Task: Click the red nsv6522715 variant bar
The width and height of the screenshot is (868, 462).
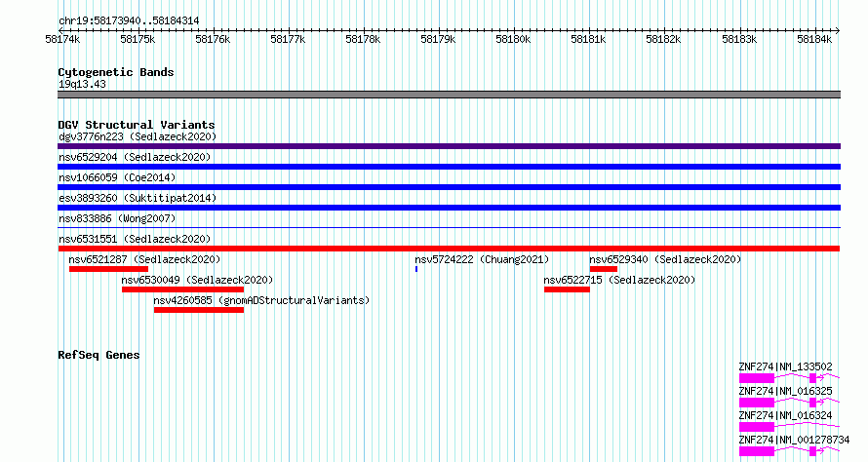Action: click(x=567, y=289)
